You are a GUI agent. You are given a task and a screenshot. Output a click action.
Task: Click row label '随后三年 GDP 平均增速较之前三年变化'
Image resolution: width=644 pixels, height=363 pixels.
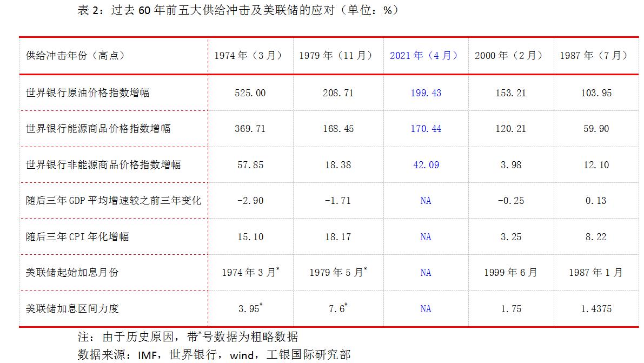tap(114, 201)
